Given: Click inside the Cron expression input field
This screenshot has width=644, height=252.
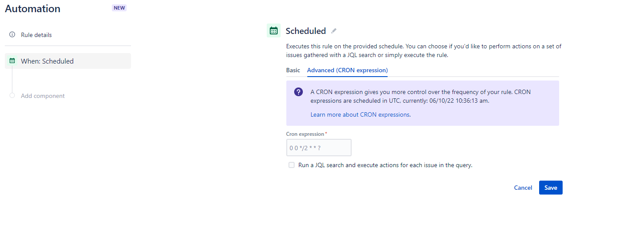Looking at the screenshot, I should coord(319,148).
